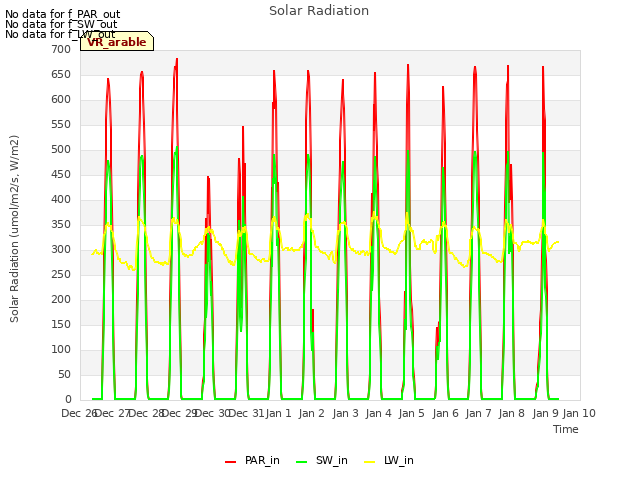Viewport: 640px width, 480px height.
Task: Click the Jan 3 x-axis tick label
Action: tap(345, 413)
